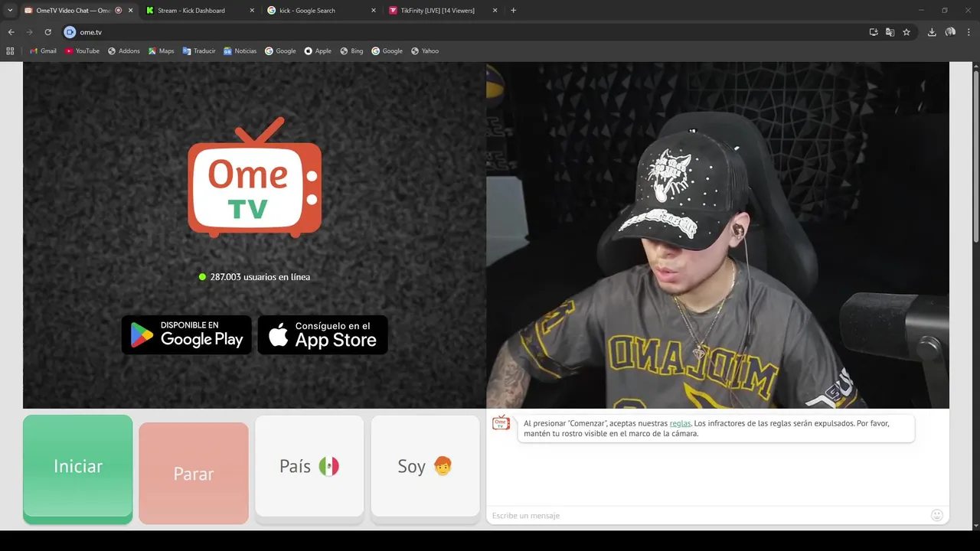Open the reglas rules link
980x551 pixels.
click(x=680, y=423)
